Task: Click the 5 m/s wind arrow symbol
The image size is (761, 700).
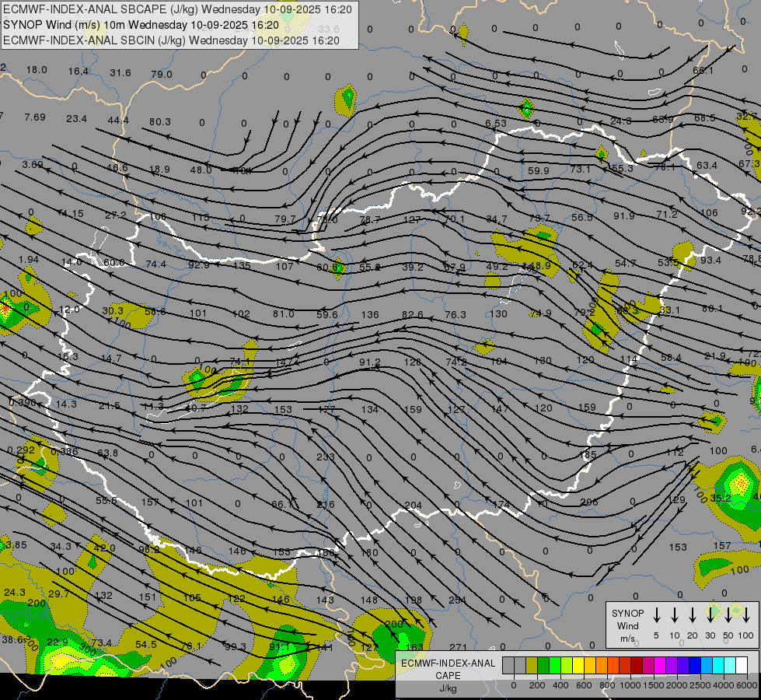Action: 656,615
